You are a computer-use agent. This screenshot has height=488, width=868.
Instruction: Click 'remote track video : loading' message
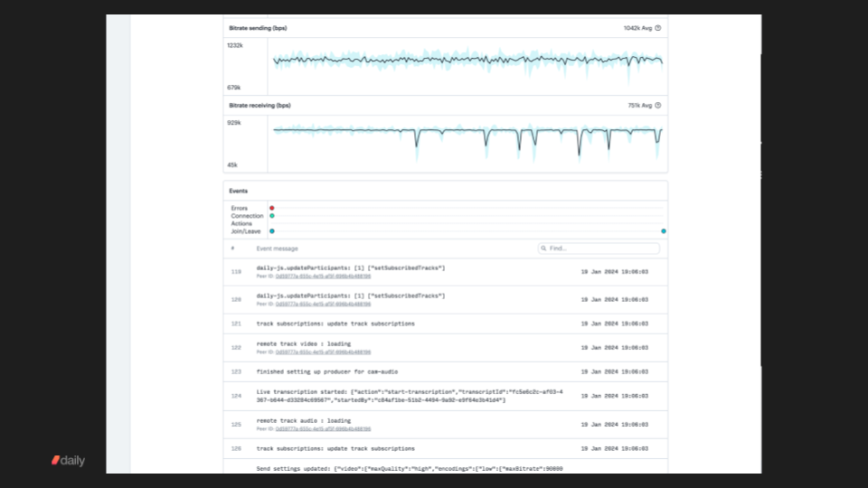click(x=304, y=343)
